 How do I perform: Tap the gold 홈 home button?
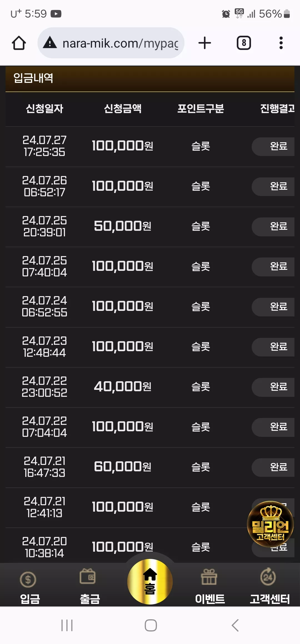pyautogui.click(x=150, y=581)
